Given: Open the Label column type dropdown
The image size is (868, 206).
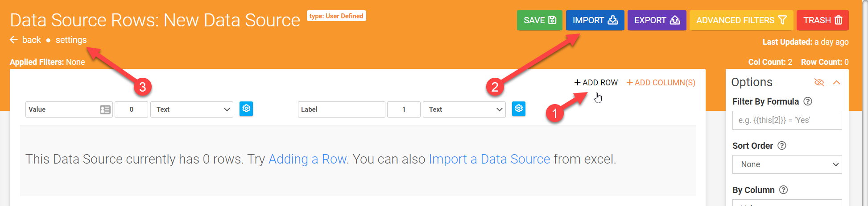Looking at the screenshot, I should tap(464, 109).
